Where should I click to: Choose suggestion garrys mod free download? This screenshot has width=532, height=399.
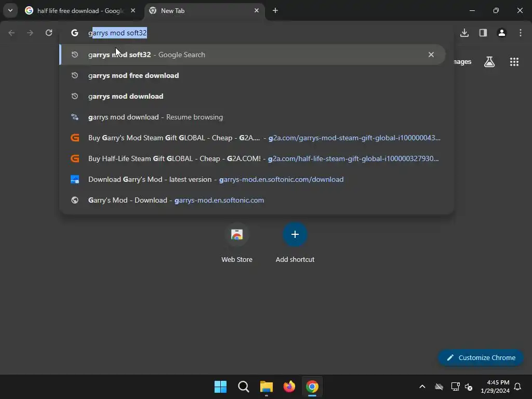[252, 75]
